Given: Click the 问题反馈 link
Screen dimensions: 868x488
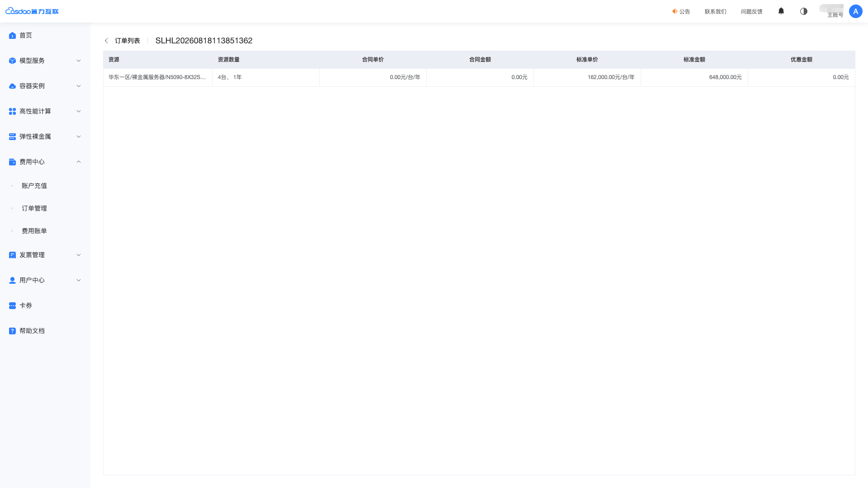Looking at the screenshot, I should (x=751, y=12).
